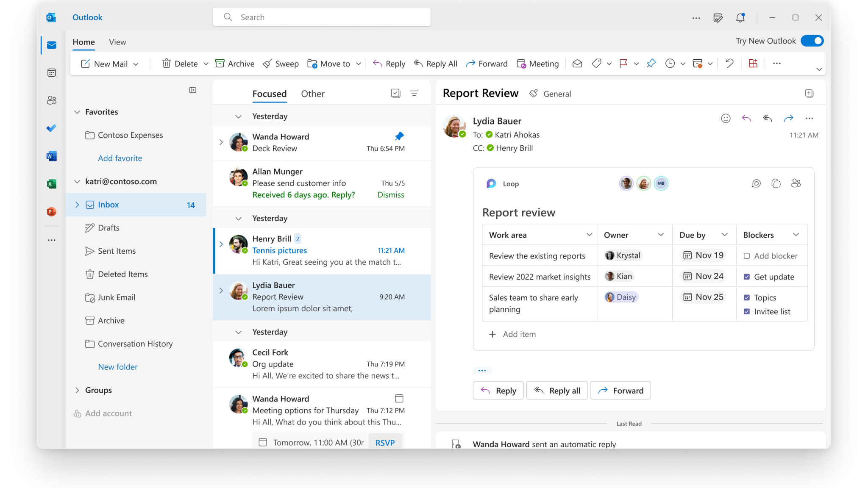Click the undo arrow icon
Image resolution: width=868 pixels, height=488 pixels.
[x=729, y=64]
